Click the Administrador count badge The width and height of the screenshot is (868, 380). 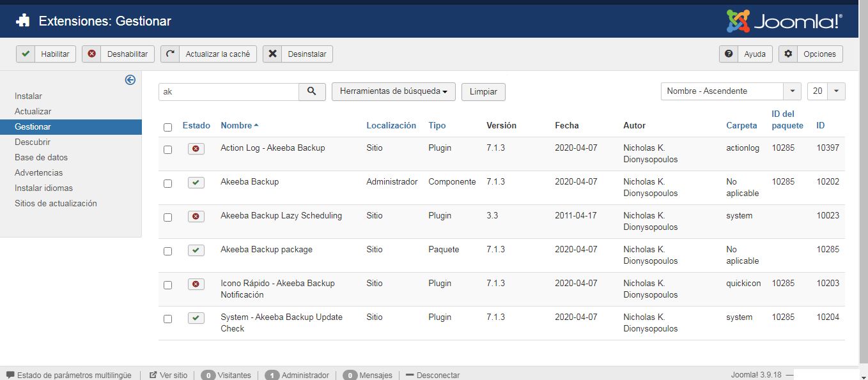[x=272, y=376]
